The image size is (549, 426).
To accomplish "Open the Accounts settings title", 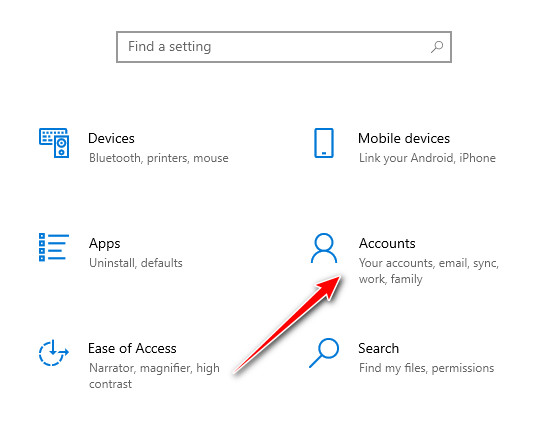I will pyautogui.click(x=387, y=243).
